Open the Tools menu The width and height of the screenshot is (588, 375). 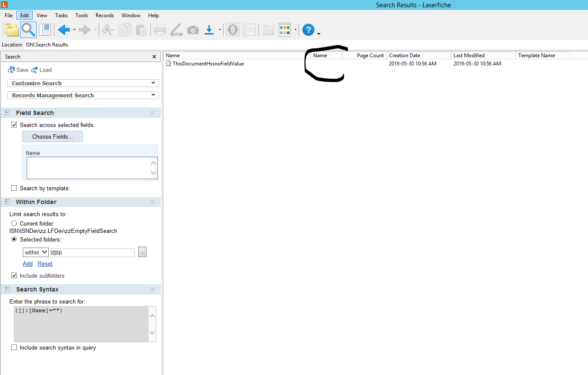click(82, 15)
